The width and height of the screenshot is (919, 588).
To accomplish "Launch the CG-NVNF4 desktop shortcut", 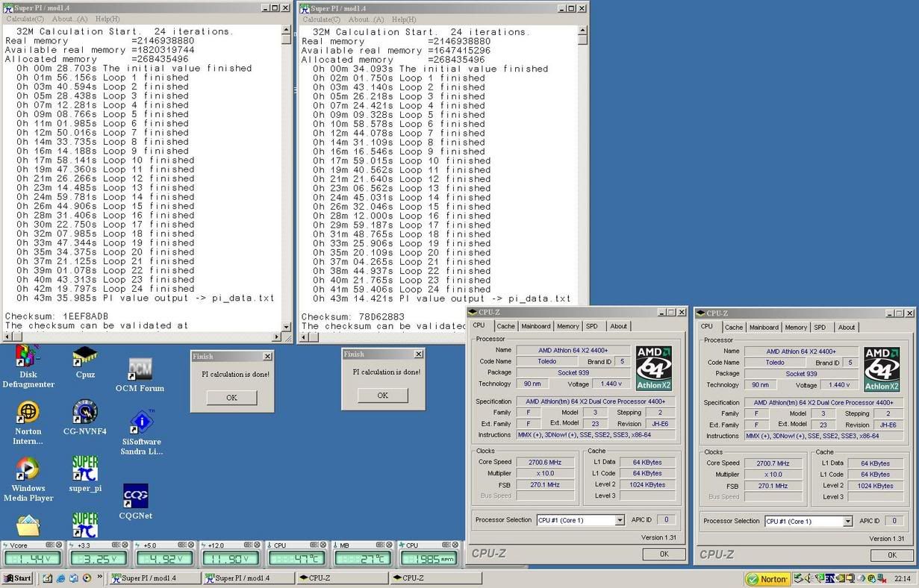I will 85,418.
